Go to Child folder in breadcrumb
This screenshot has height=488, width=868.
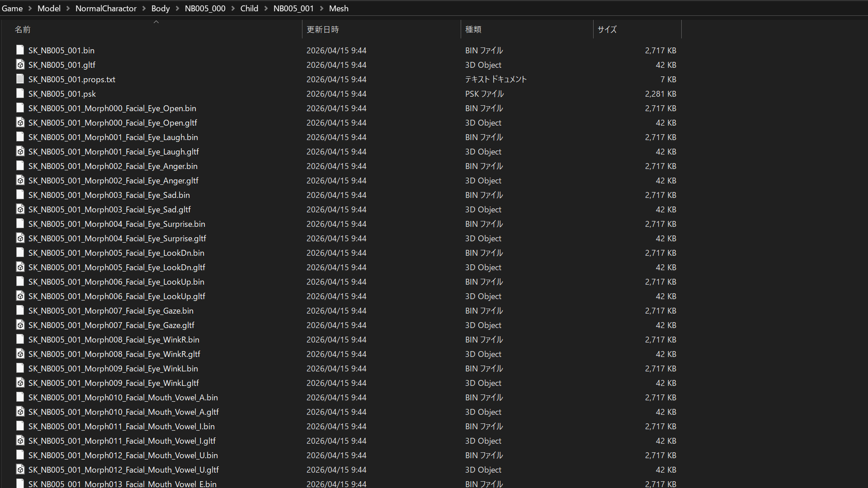[x=249, y=9]
